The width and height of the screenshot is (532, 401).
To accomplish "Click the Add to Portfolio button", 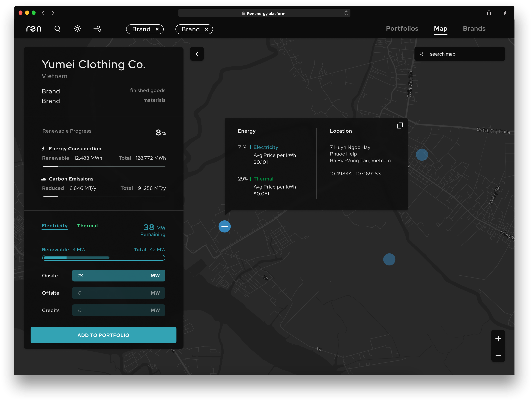I will point(103,335).
